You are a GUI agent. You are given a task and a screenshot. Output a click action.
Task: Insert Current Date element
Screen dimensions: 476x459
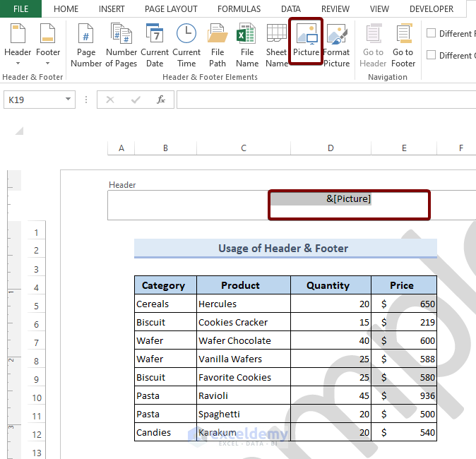[155, 45]
